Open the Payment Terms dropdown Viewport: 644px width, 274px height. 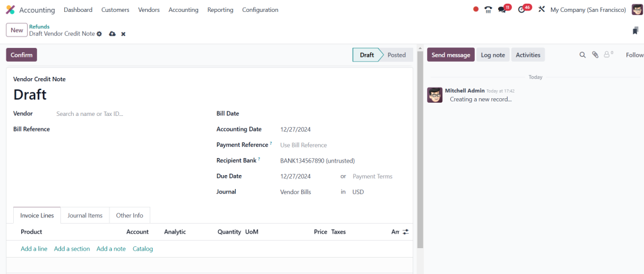coord(378,176)
